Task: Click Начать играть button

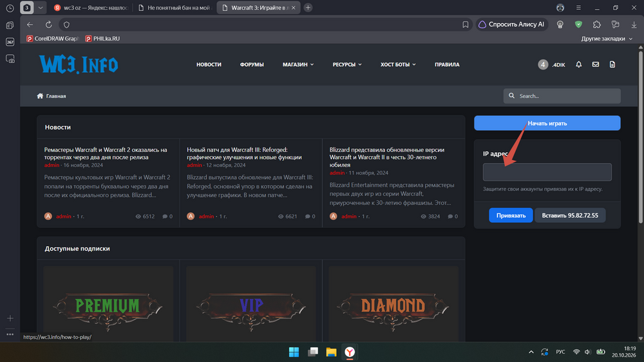Action: 547,123
